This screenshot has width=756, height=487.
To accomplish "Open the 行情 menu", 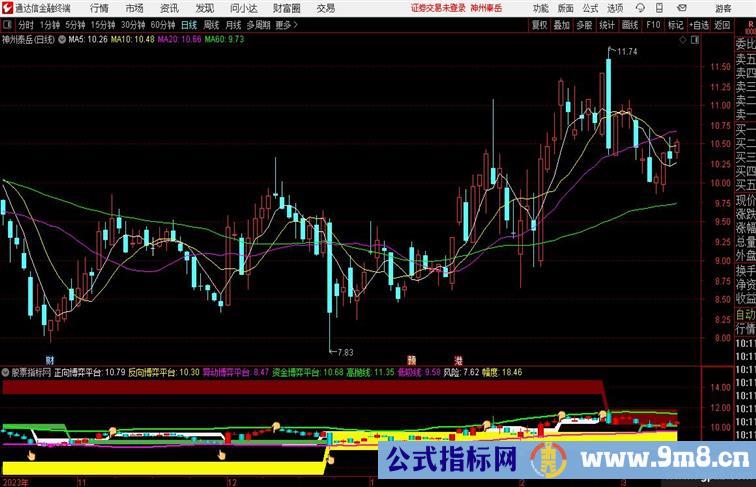I will 100,7.
